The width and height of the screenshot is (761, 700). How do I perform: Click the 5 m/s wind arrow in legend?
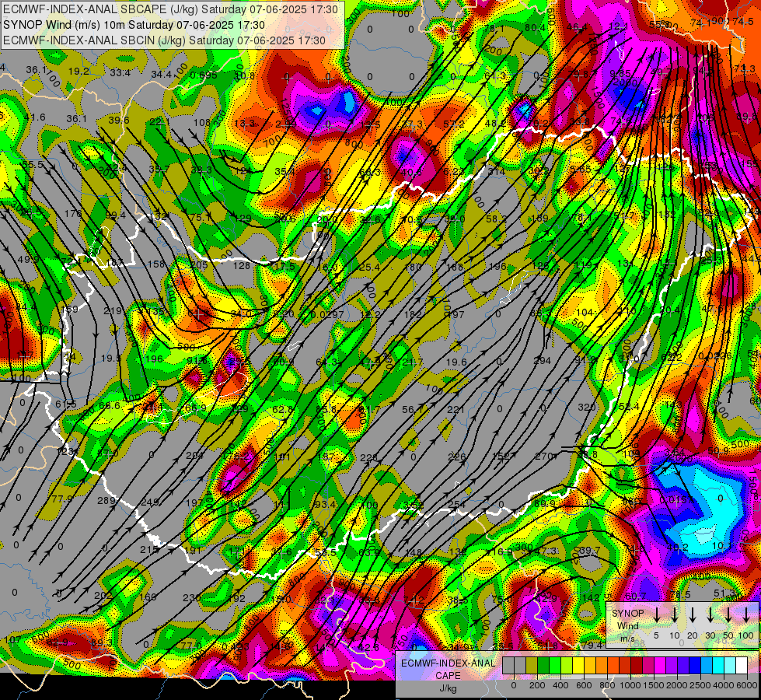[657, 614]
